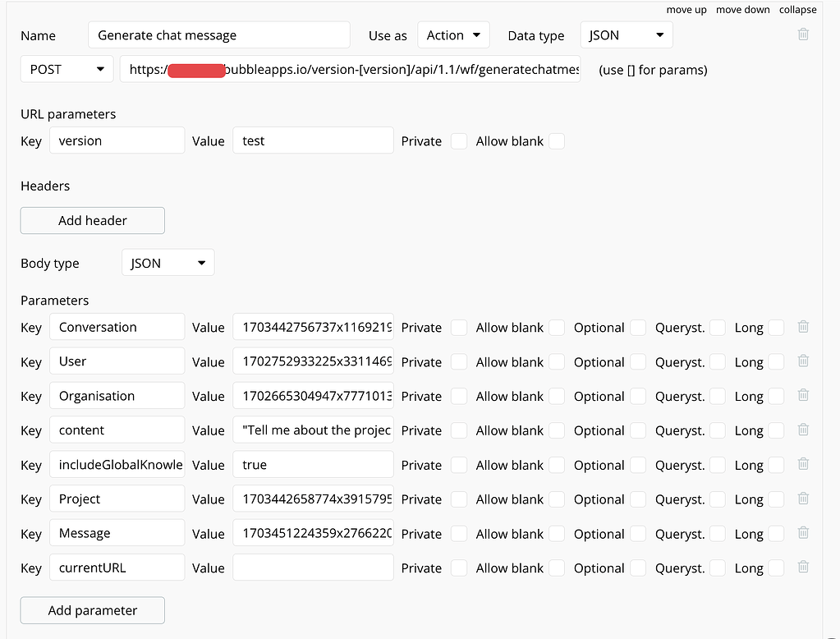
Task: Delete the Message parameter row
Action: pyautogui.click(x=803, y=533)
